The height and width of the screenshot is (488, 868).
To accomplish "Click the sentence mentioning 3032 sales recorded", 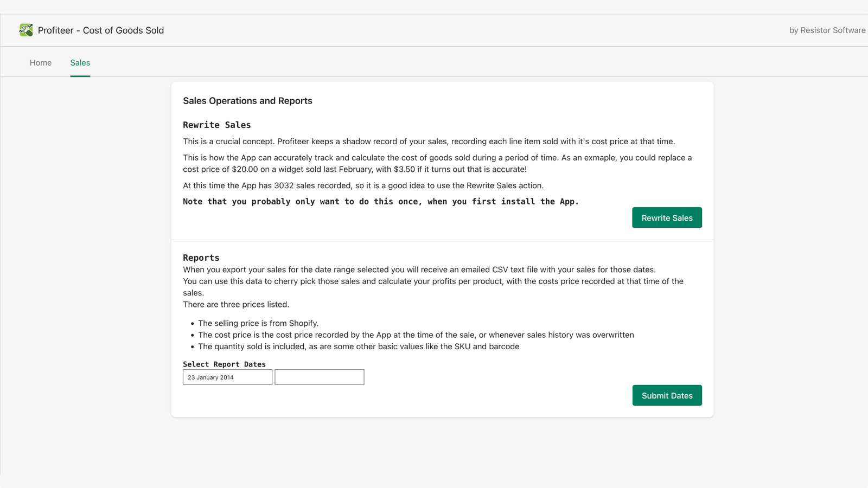I will [x=363, y=185].
